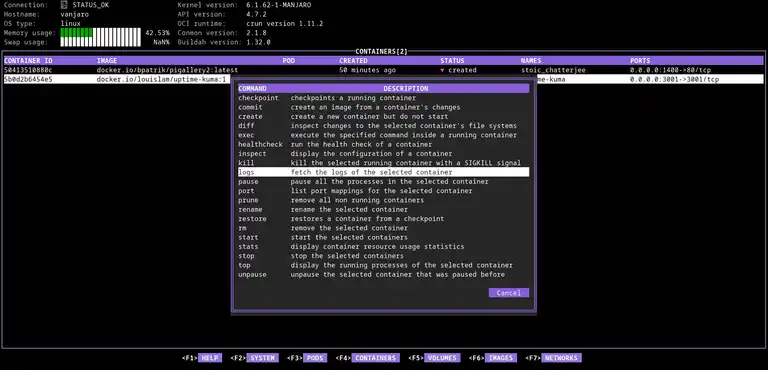Choose the rm command
The height and width of the screenshot is (370, 768).
coord(384,228)
